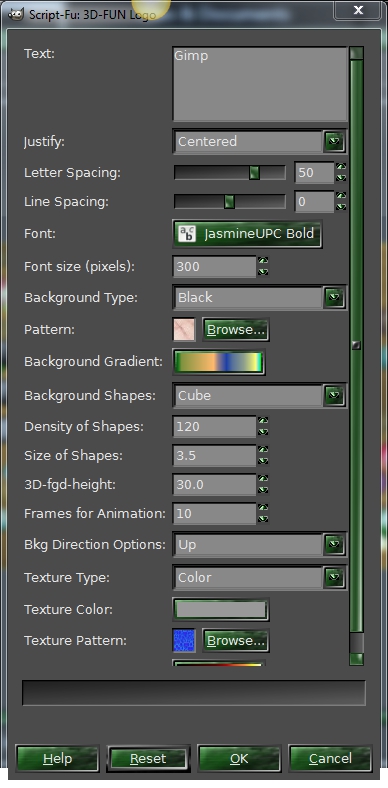Close the Script-Fu dialog window
388x788 pixels.
358,10
